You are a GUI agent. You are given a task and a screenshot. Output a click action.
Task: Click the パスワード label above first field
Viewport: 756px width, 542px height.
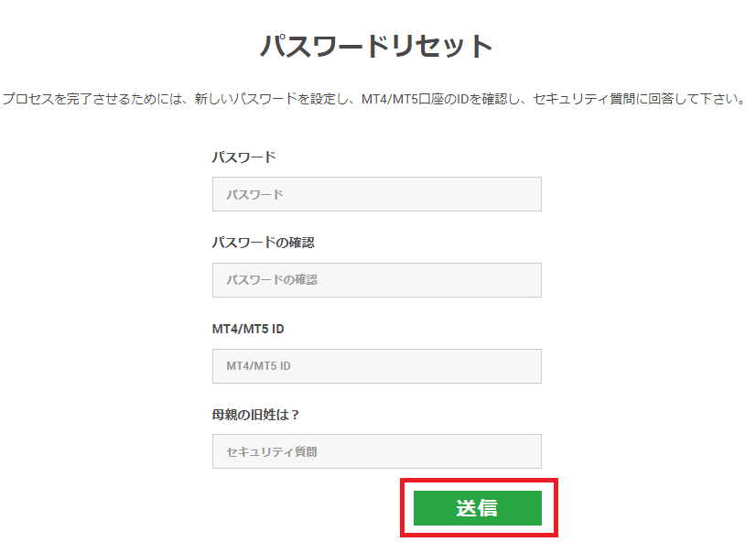coord(243,157)
